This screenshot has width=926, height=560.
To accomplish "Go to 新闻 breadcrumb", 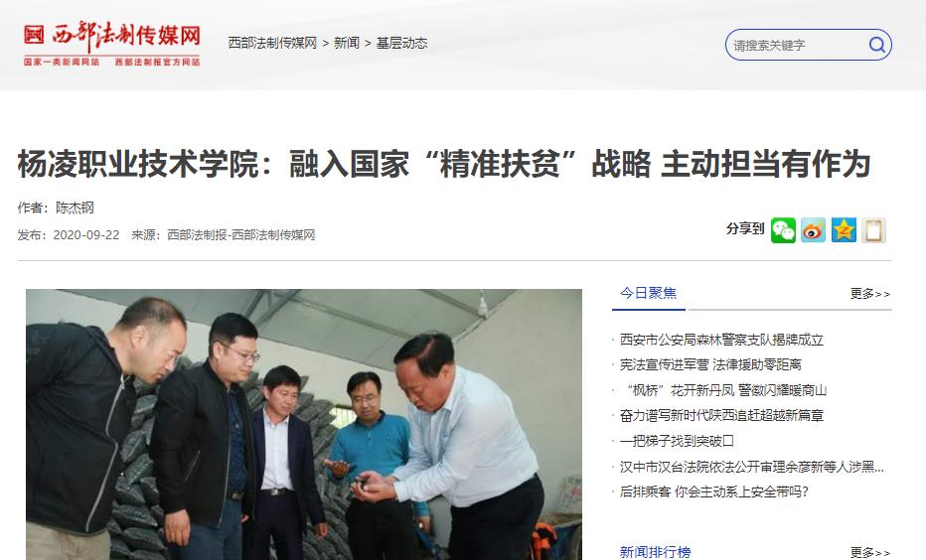I will pos(347,43).
